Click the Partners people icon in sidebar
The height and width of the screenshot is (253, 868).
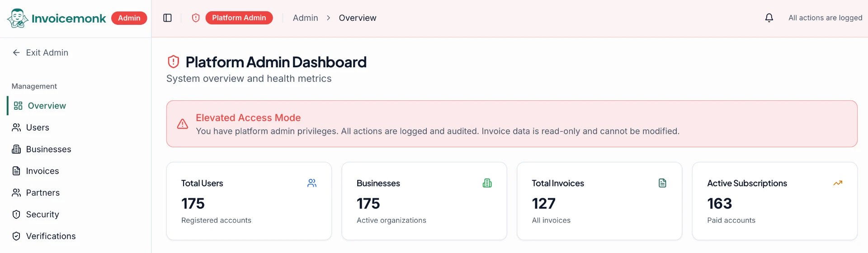(x=16, y=192)
